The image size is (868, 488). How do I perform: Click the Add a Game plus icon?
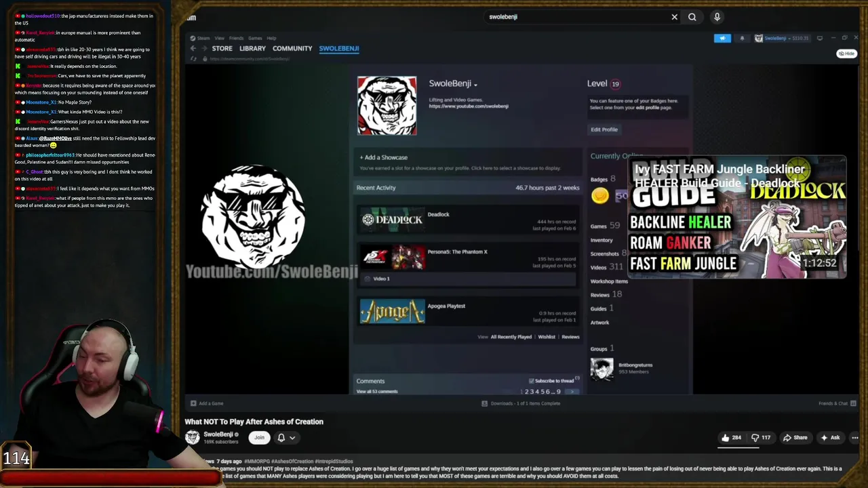pyautogui.click(x=193, y=403)
